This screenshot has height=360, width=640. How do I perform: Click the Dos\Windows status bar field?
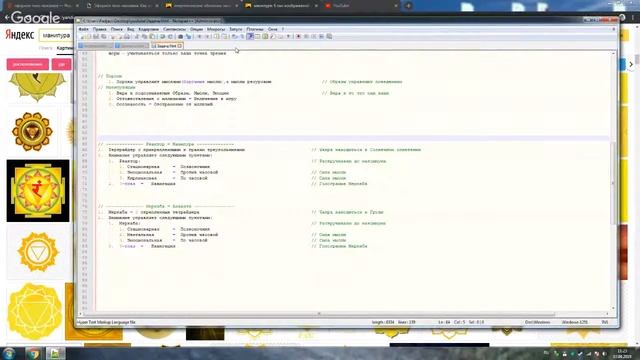click(x=537, y=322)
